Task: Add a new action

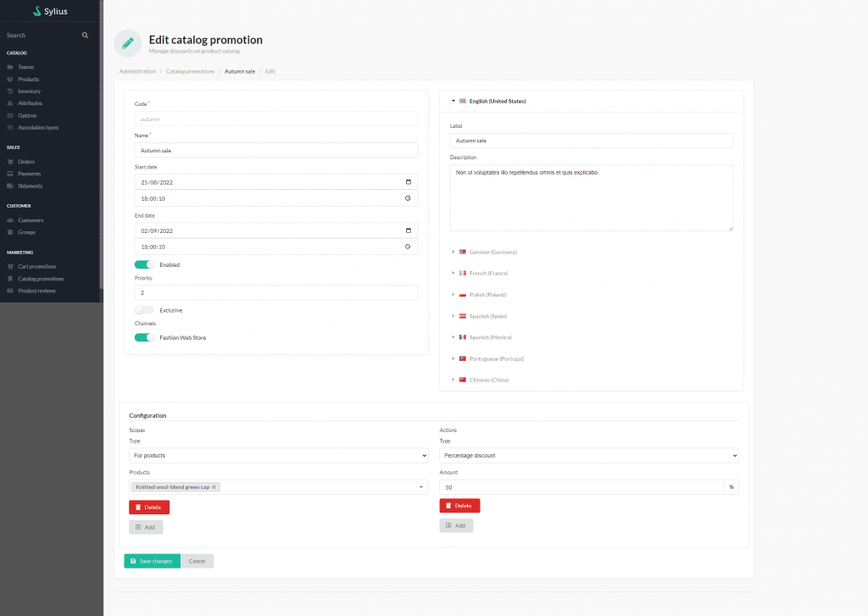Action: point(456,526)
